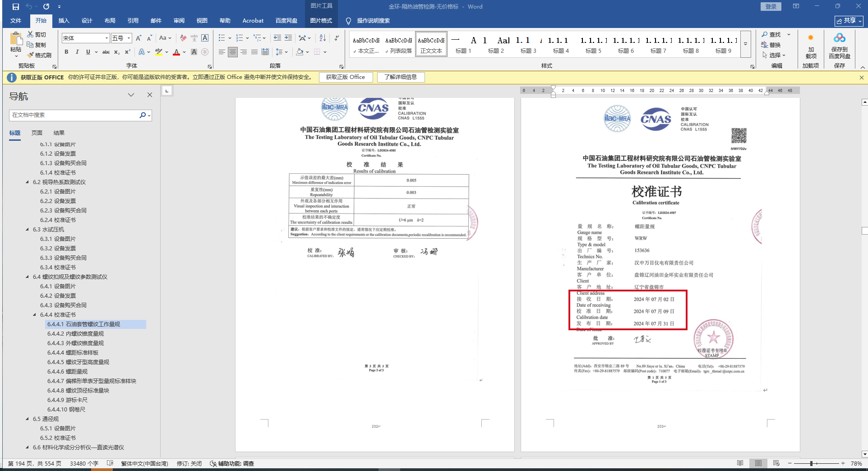The height and width of the screenshot is (471, 868).
Task: Align text to the left
Action: click(222, 52)
